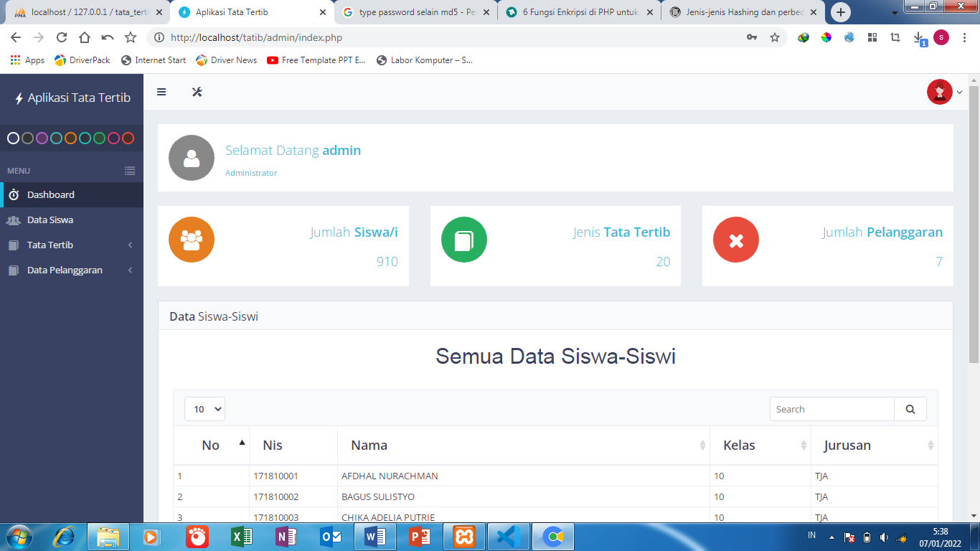Sort the table by the Nama column
980x551 pixels.
(x=524, y=446)
